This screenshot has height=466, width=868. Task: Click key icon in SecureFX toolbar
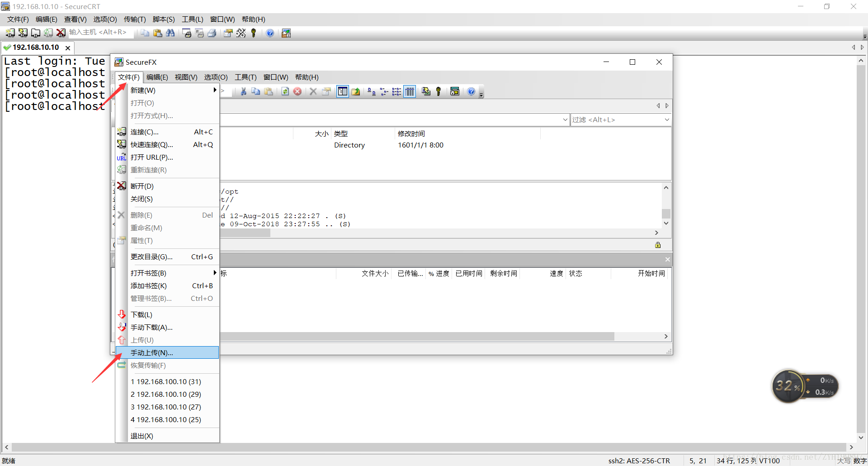(438, 91)
